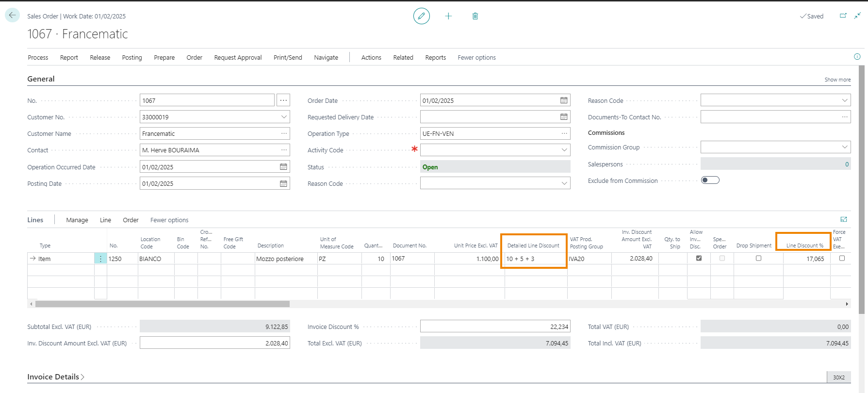Click Manage in Lines toolbar
This screenshot has width=868, height=393.
(x=77, y=220)
